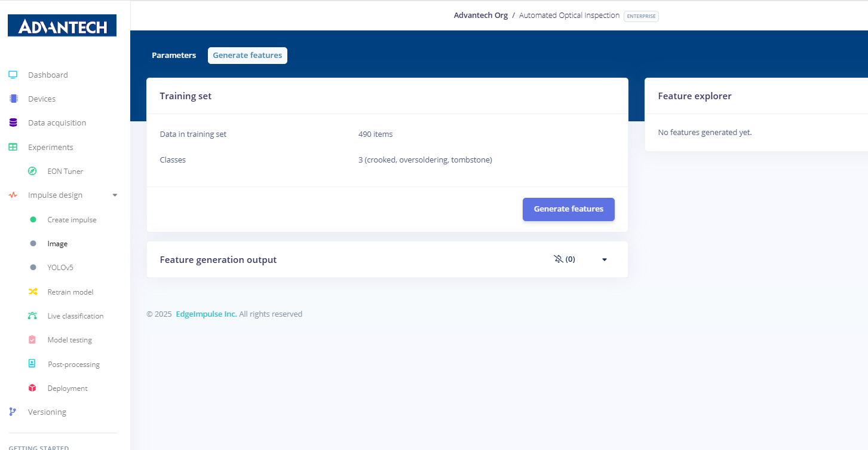Click the green dot beside Create impulse
The height and width of the screenshot is (450, 868).
pyautogui.click(x=33, y=219)
